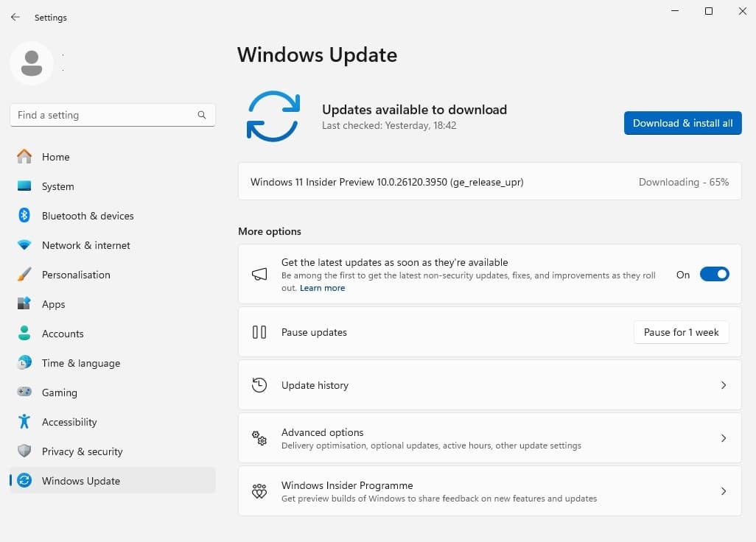Click the Update history clock icon
Image resolution: width=756 pixels, height=542 pixels.
coord(259,385)
